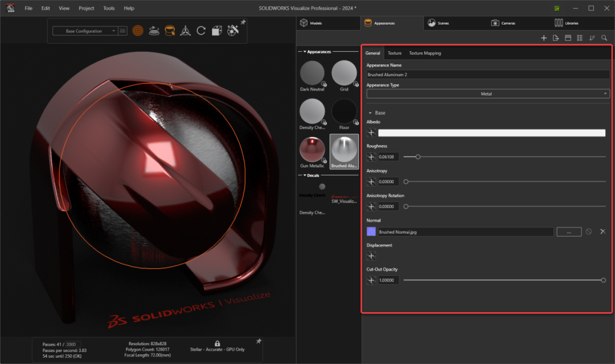Image resolution: width=615 pixels, height=364 pixels.
Task: Add a Displacement texture
Action: point(371,256)
